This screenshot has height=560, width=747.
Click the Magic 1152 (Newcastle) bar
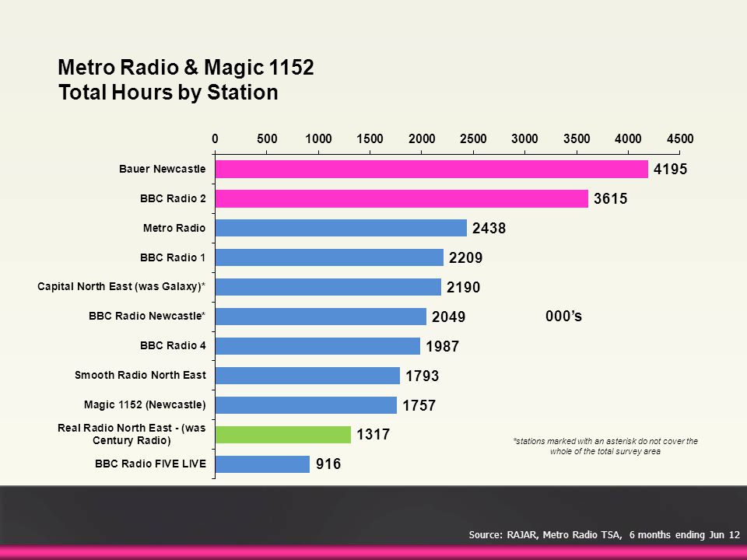[x=306, y=405]
